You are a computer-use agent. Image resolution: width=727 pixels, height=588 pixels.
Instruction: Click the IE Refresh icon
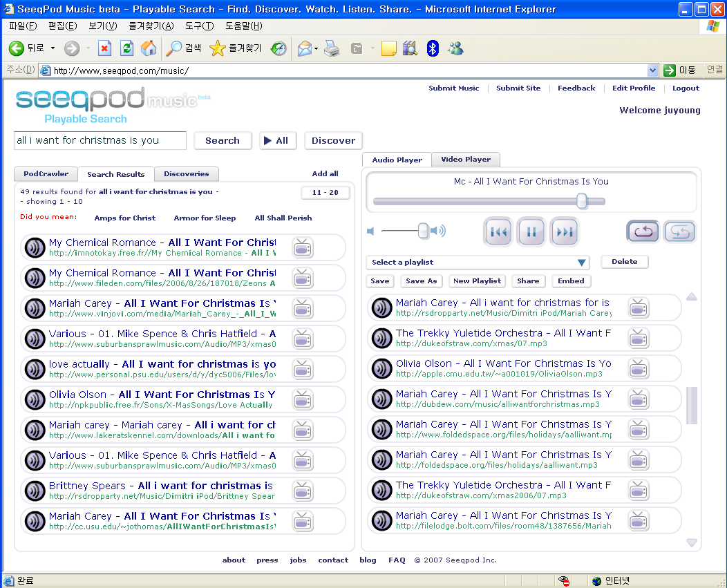pos(126,48)
